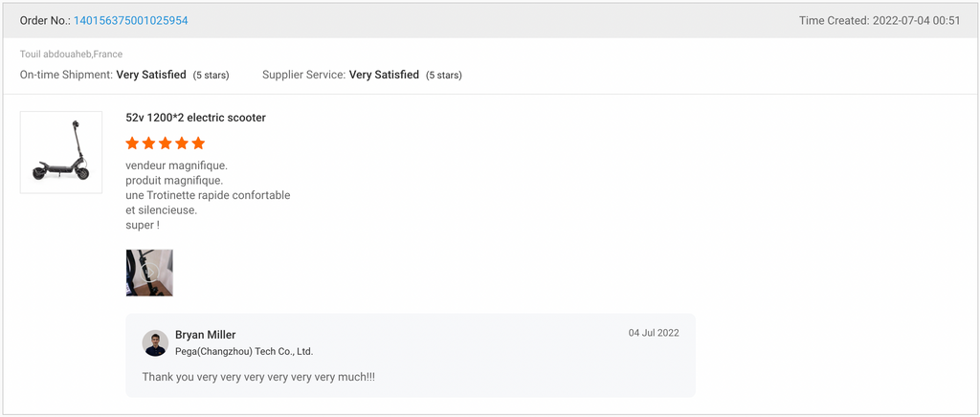Click the Bryan Miller name
980x417 pixels.
click(x=206, y=335)
